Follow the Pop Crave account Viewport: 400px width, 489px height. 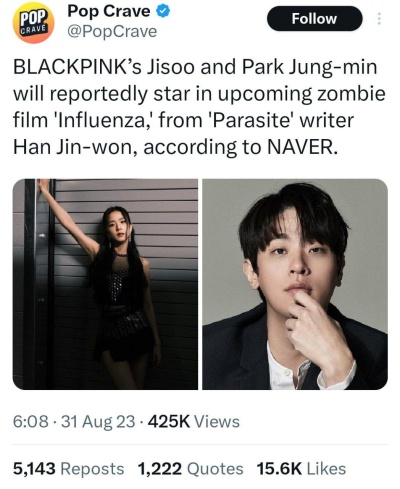click(314, 19)
